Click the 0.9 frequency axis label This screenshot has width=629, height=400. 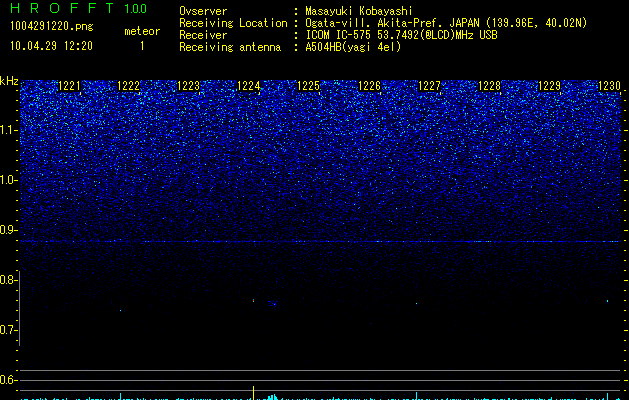[7, 230]
